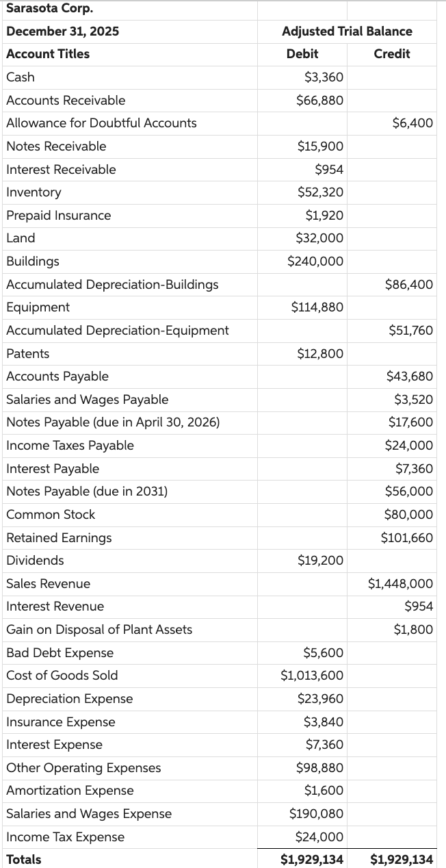Image resolution: width=446 pixels, height=868 pixels.
Task: Select the Inventory amount $52,320
Action: (321, 192)
